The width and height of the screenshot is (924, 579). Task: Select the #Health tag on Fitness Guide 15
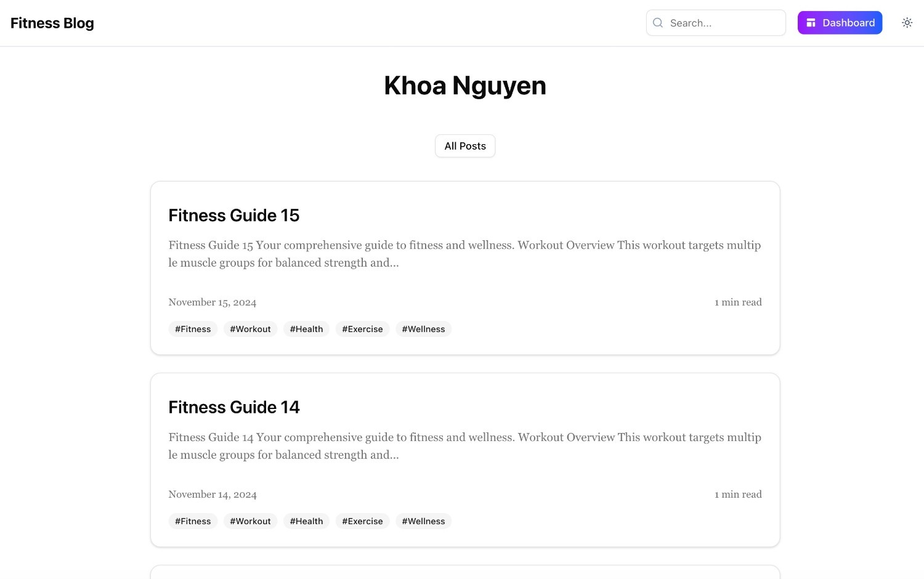(306, 329)
